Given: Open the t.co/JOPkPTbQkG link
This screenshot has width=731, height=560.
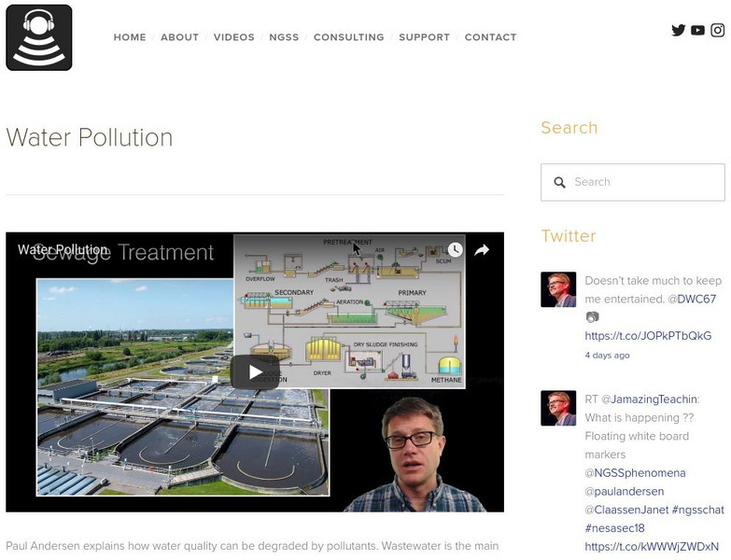Looking at the screenshot, I should tap(648, 336).
